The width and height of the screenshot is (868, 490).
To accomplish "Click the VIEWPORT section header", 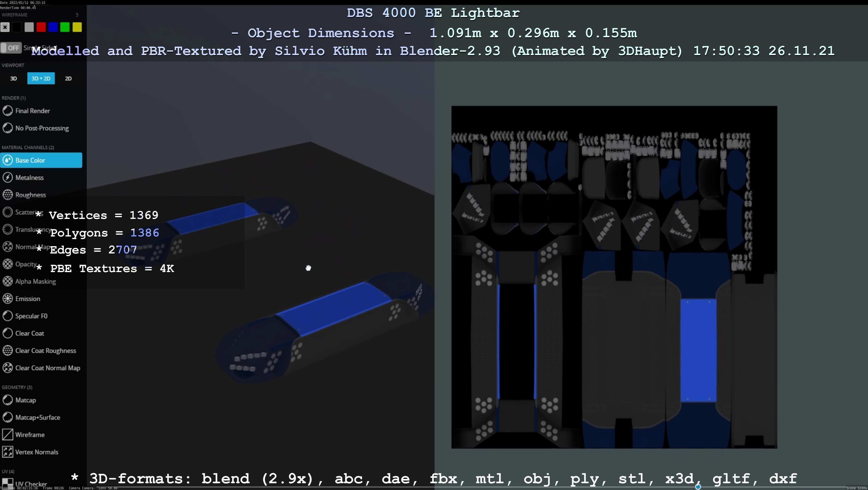I will point(13,65).
